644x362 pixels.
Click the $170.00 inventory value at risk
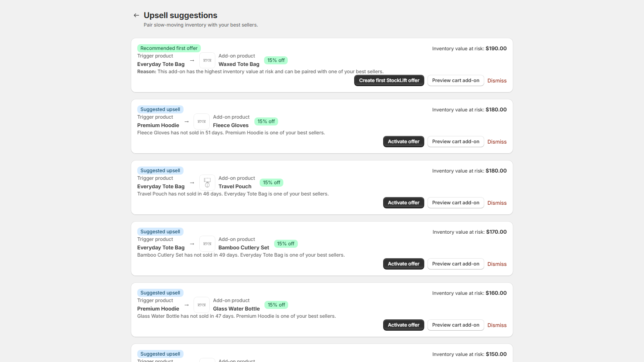click(x=496, y=232)
